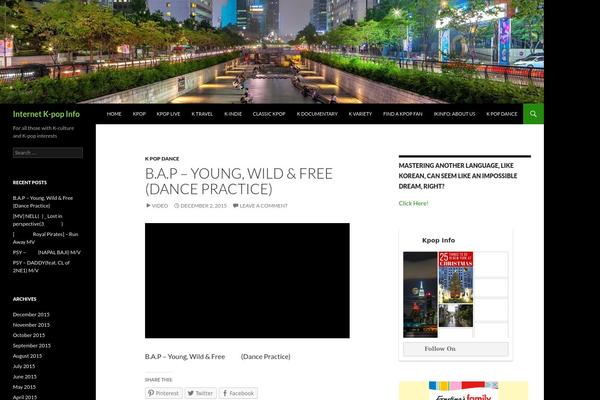Select CLASSIC KPOP menu item
The width and height of the screenshot is (600, 400).
pyautogui.click(x=269, y=114)
